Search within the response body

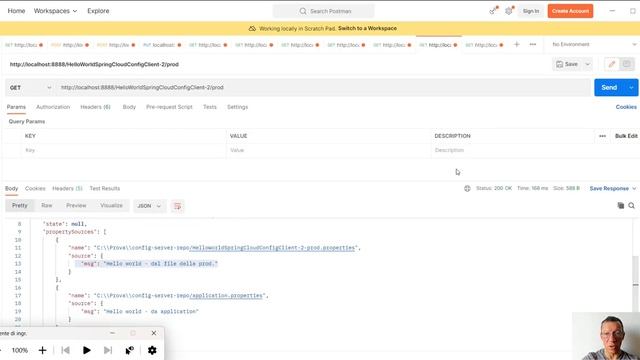[631, 205]
